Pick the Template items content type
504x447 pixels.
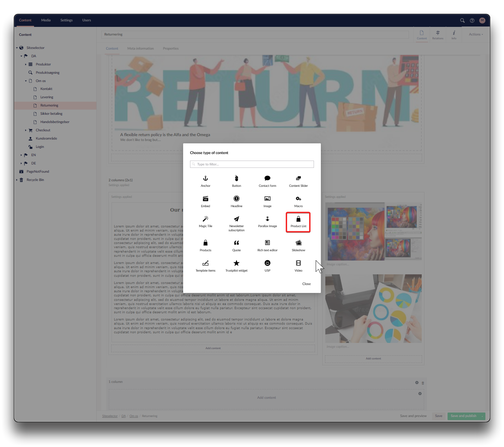coord(206,266)
